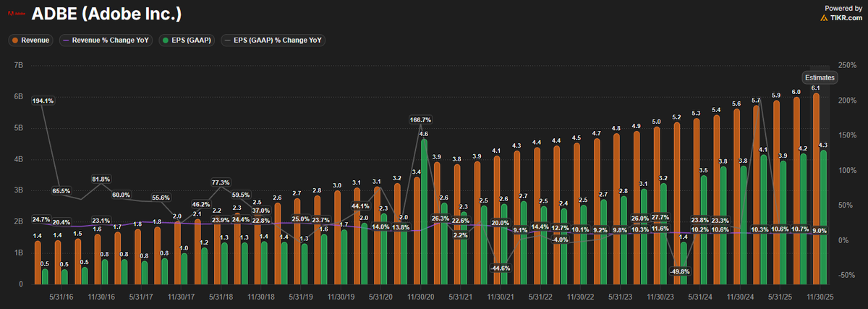
Task: Click the -49.8% EPS change label
Action: (x=679, y=271)
